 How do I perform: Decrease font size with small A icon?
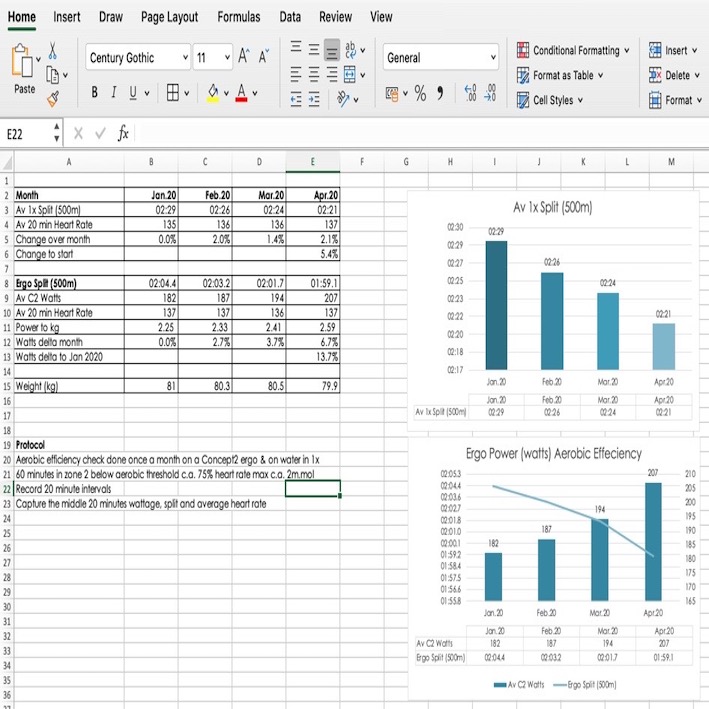pyautogui.click(x=264, y=56)
